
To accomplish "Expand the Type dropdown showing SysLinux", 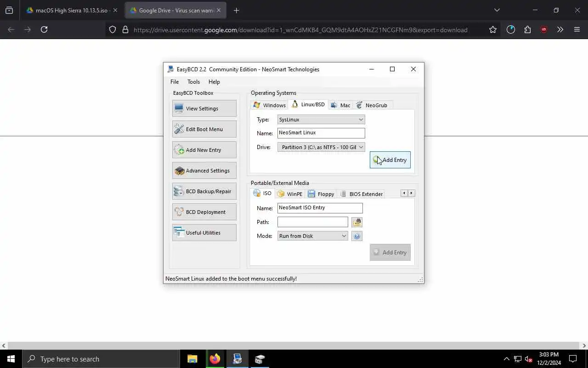I will pyautogui.click(x=321, y=120).
